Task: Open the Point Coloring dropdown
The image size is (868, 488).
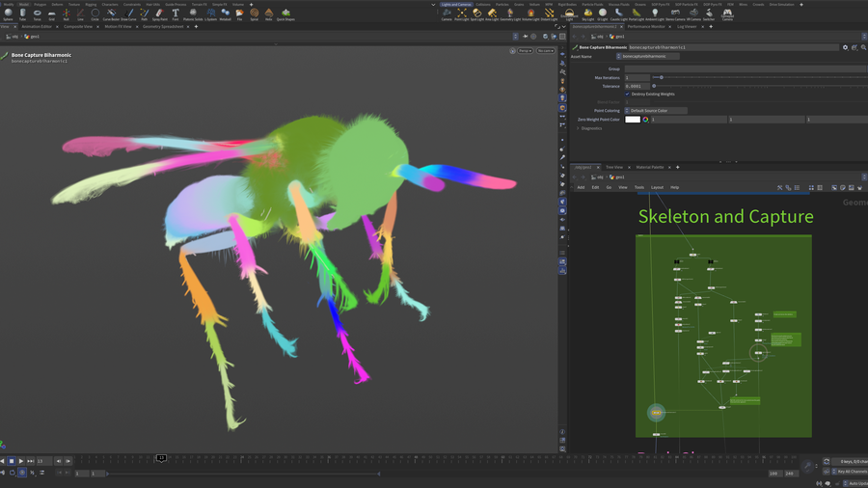Action: 656,111
